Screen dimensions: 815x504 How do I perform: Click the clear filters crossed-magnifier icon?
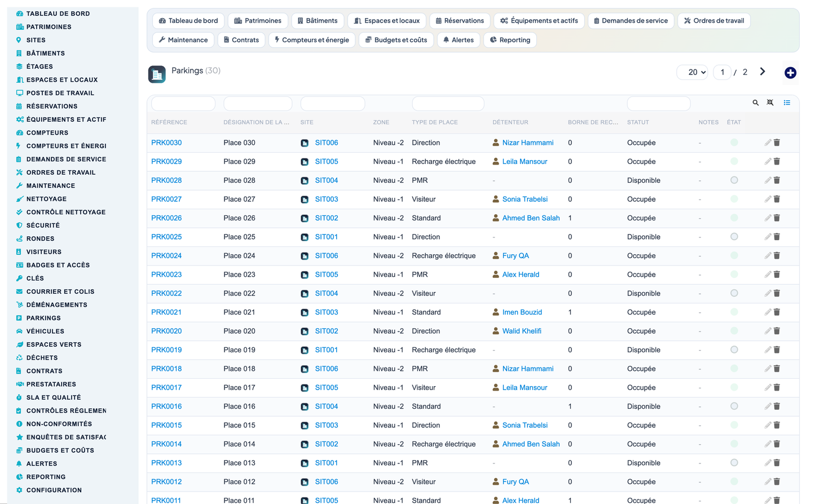[770, 103]
